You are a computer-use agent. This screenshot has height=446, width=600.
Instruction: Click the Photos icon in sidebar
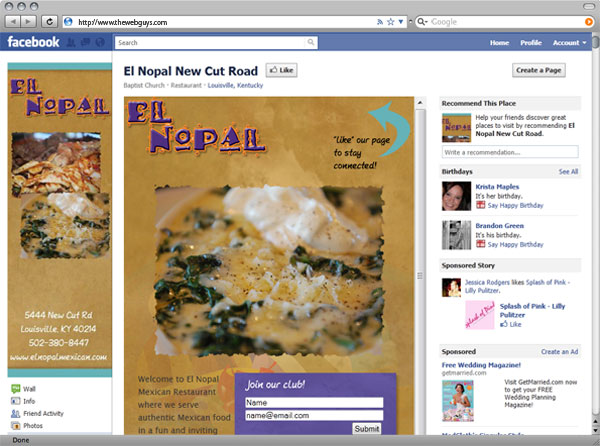click(16, 426)
